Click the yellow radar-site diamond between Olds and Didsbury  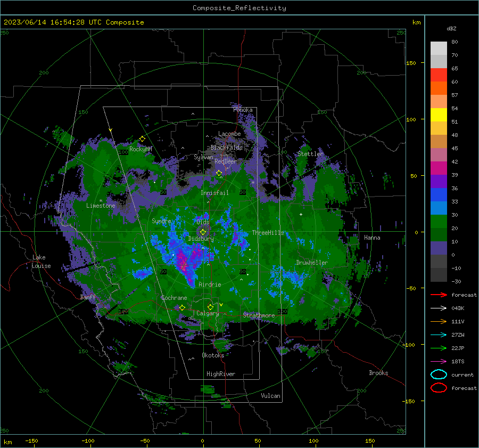[203, 232]
